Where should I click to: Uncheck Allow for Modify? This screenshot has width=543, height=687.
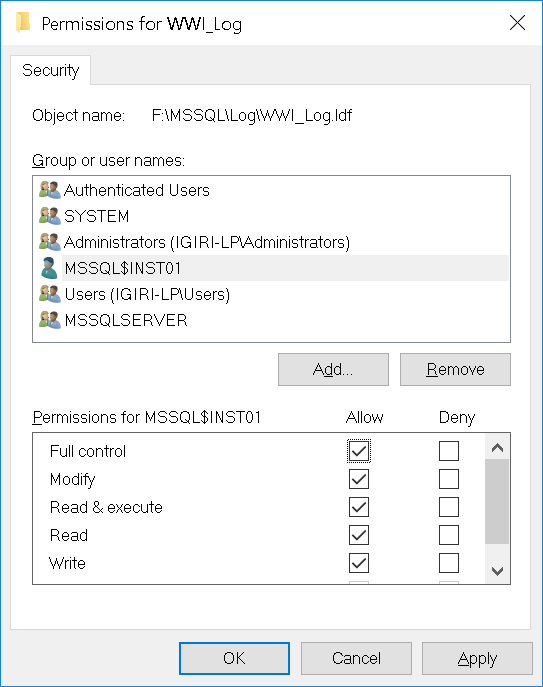tap(359, 479)
